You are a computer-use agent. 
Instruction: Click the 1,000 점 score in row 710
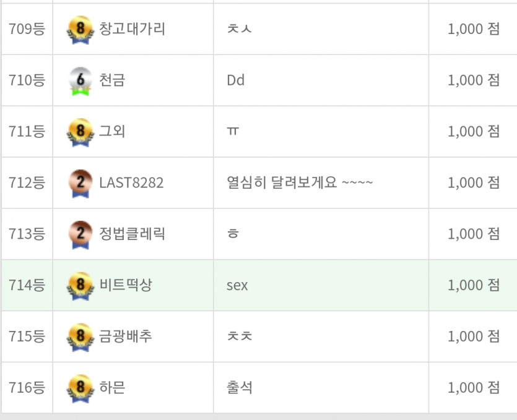(x=474, y=80)
